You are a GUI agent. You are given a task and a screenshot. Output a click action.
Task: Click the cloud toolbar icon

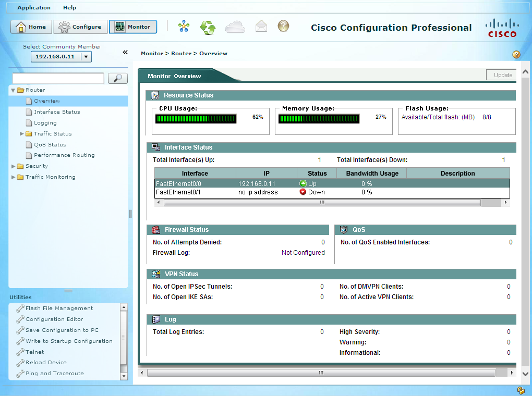click(235, 27)
